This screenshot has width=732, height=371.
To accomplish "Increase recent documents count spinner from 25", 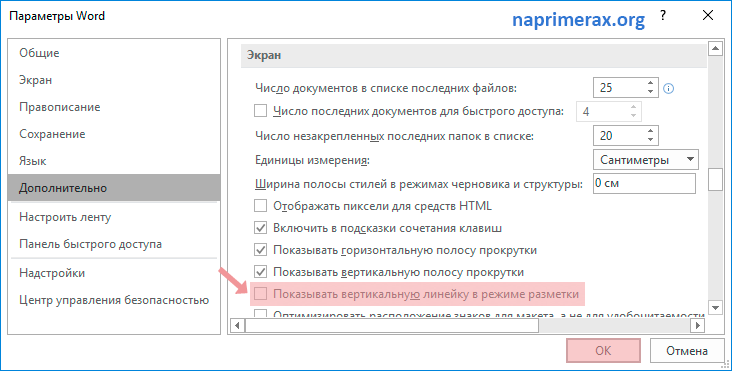I will (x=651, y=83).
